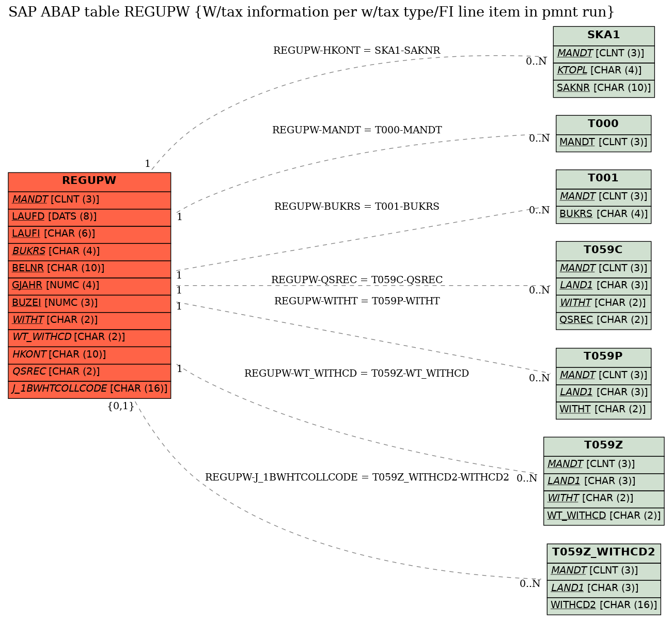Viewport: 672px width, 620px height.
Task: Select the SAKNR [CHAR (10)] field in SKA1
Action: [x=604, y=88]
